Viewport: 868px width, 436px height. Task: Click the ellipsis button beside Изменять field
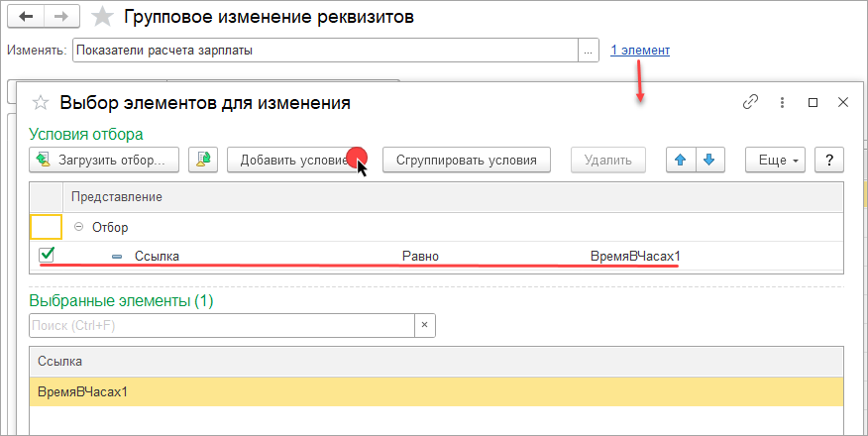tap(589, 51)
